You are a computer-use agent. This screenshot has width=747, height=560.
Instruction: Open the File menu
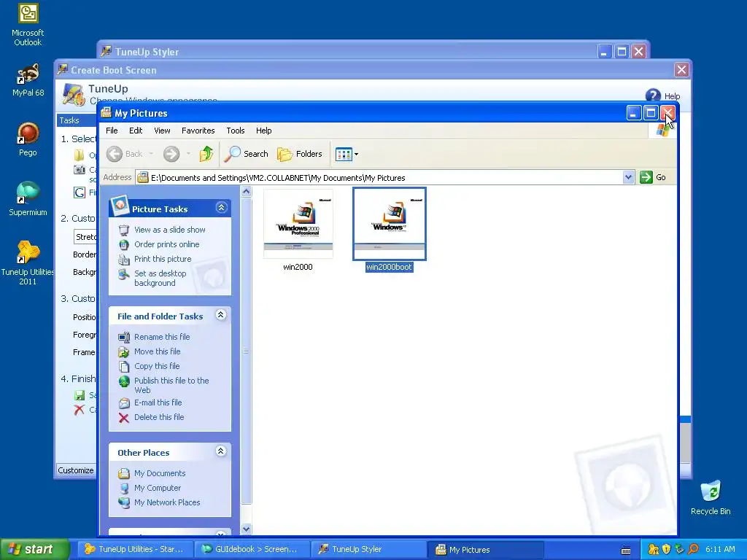click(112, 131)
